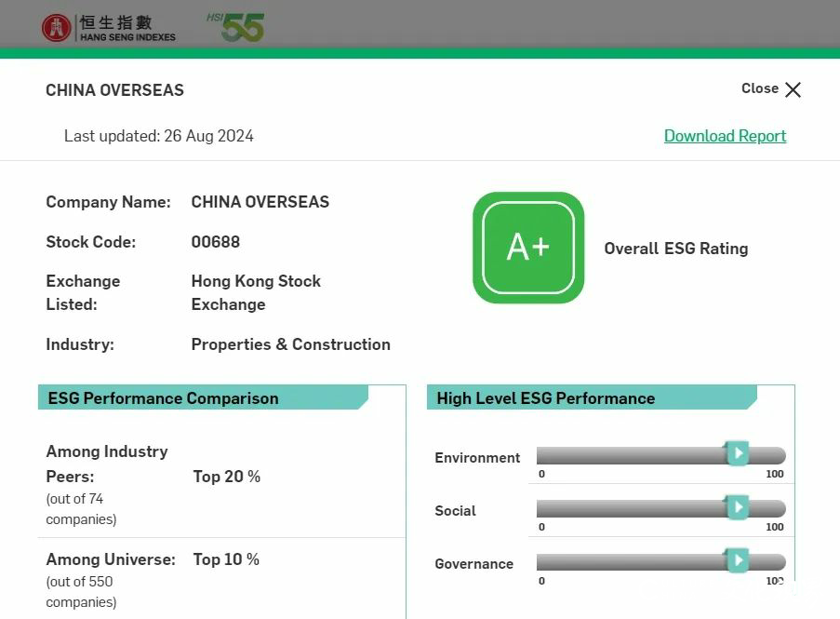This screenshot has width=840, height=619.
Task: Click the 'Last updated: 26 Aug 2024' text
Action: 158,136
